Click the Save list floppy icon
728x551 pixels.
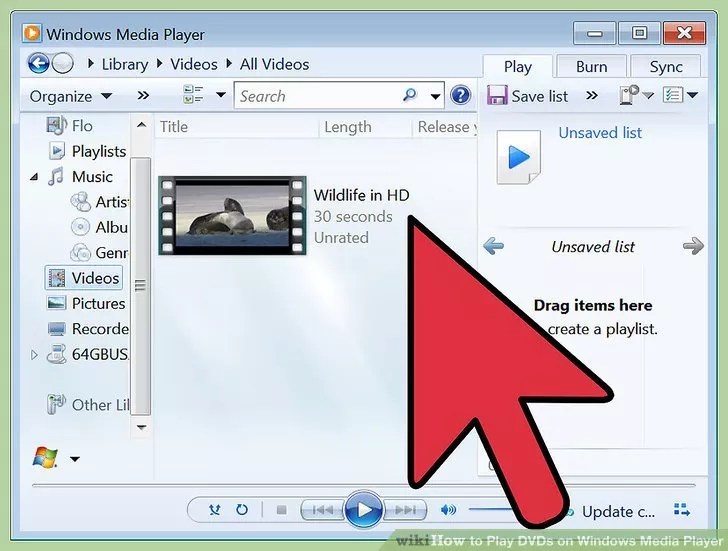coord(497,95)
